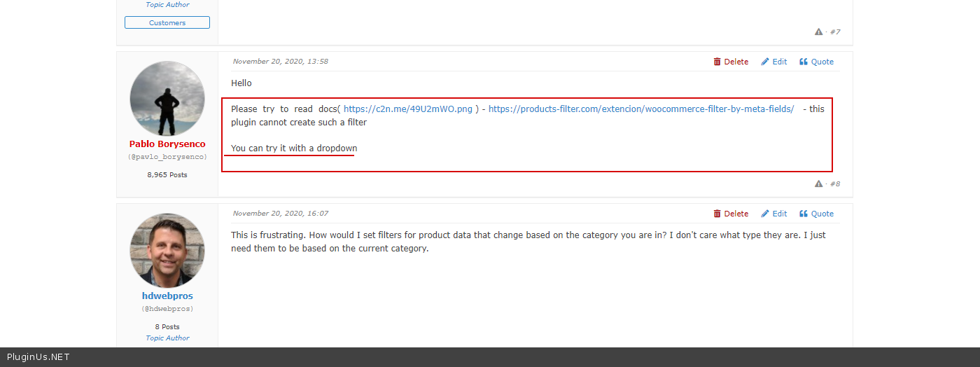Click the PluginUs.NET label in bottom bar
Viewport: 980px width, 367px height.
point(38,357)
